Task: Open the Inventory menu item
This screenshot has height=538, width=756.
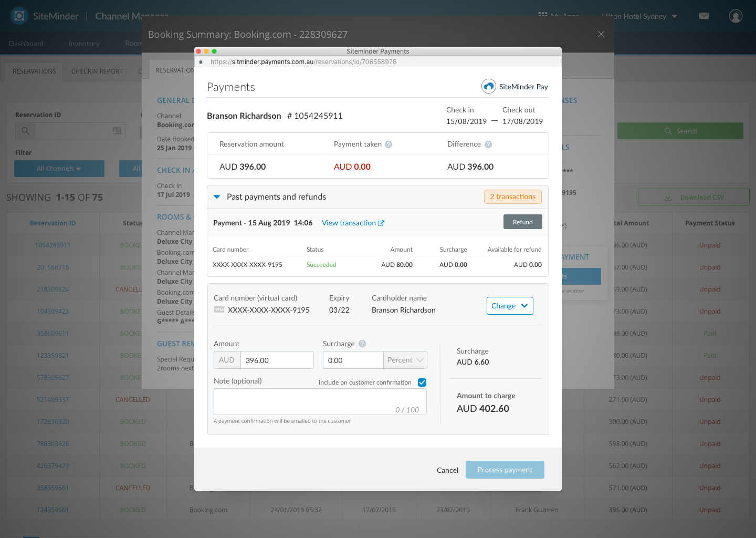Action: (84, 44)
